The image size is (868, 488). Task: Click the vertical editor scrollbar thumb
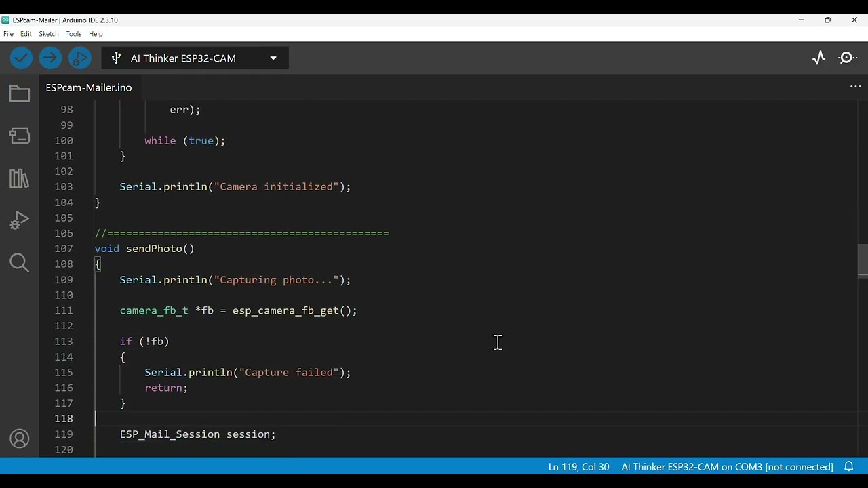tap(863, 260)
